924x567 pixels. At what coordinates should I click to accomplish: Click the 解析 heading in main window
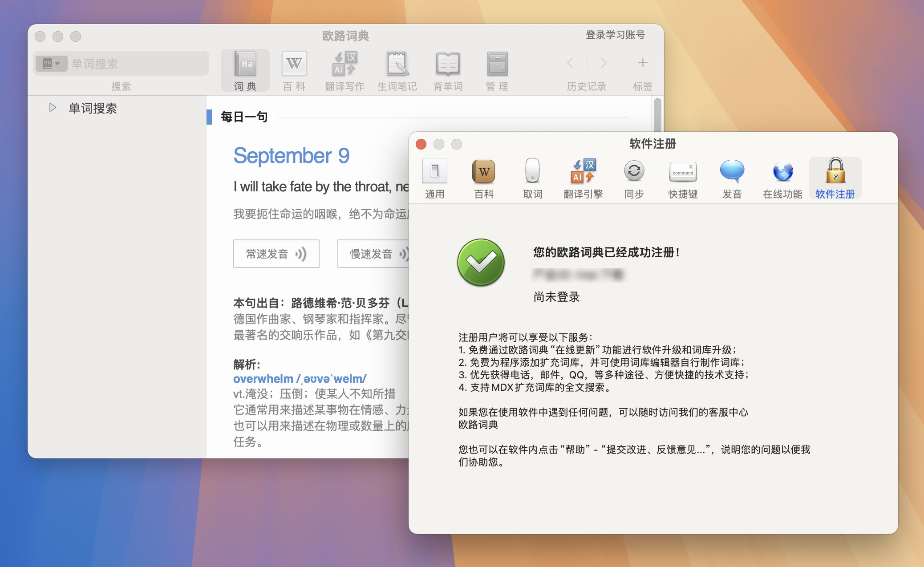tap(247, 364)
